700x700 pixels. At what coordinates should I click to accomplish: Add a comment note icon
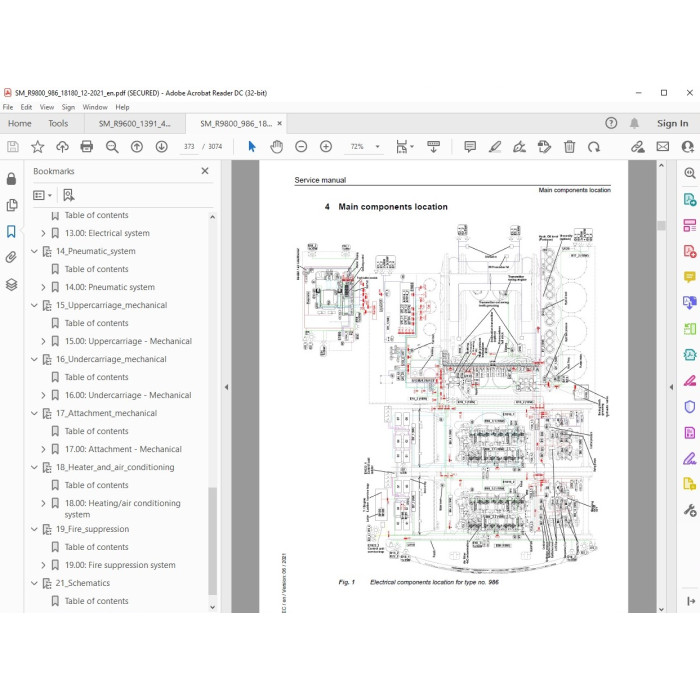(470, 146)
